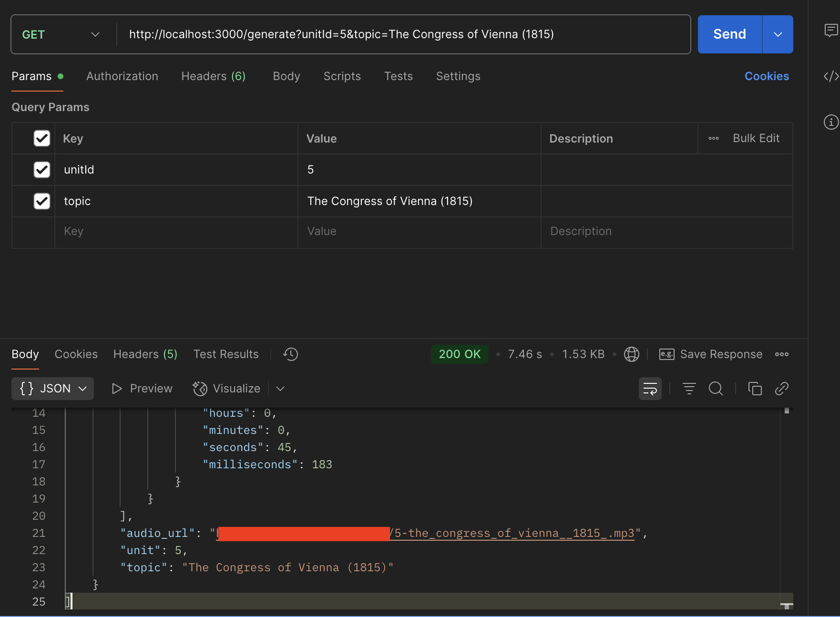Expand the Visualize dropdown chevron
The image size is (840, 617).
[280, 389]
